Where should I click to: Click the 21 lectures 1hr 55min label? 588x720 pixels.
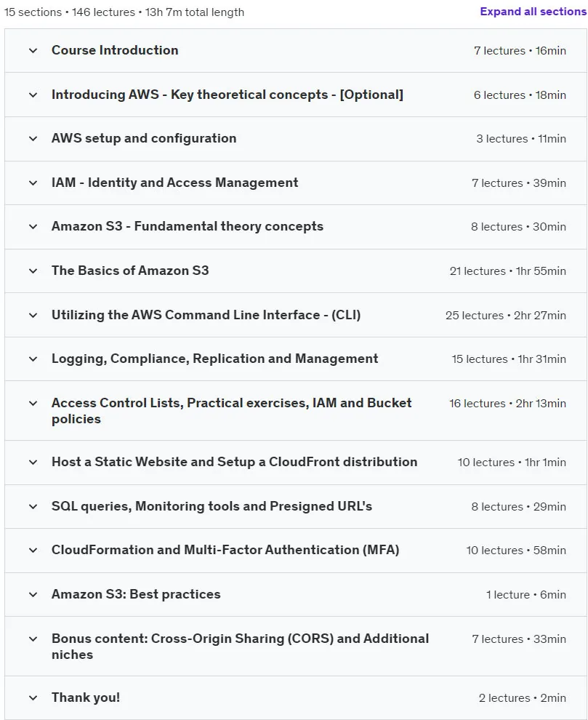tap(507, 271)
